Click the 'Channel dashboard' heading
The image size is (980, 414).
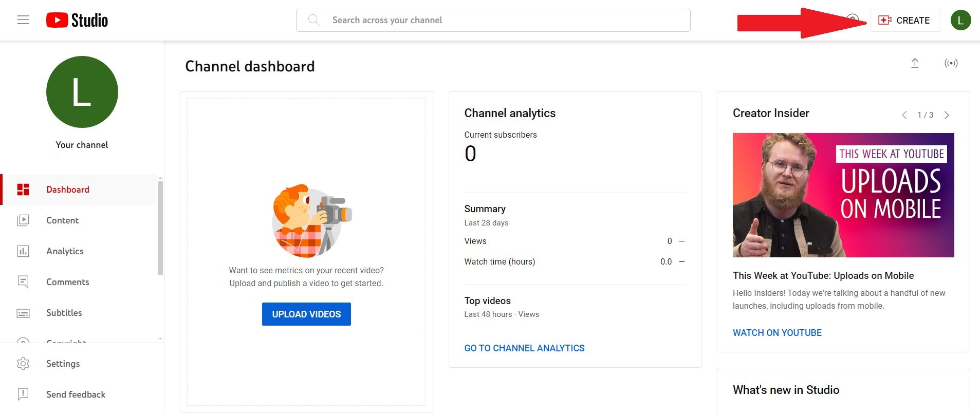pos(250,66)
